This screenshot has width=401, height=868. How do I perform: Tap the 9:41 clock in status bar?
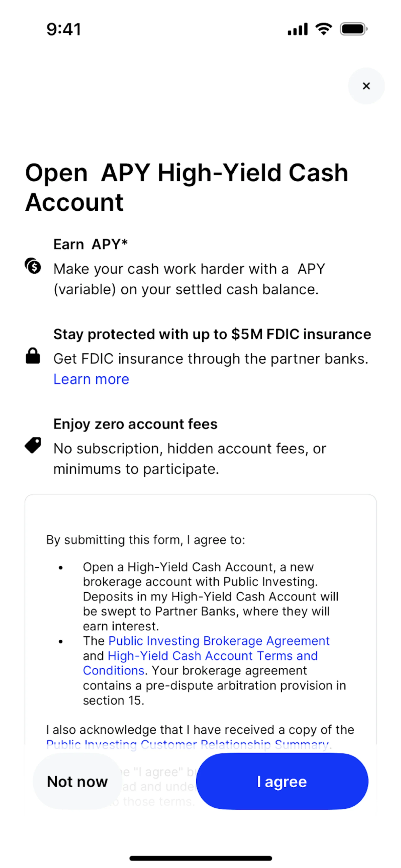click(x=64, y=29)
